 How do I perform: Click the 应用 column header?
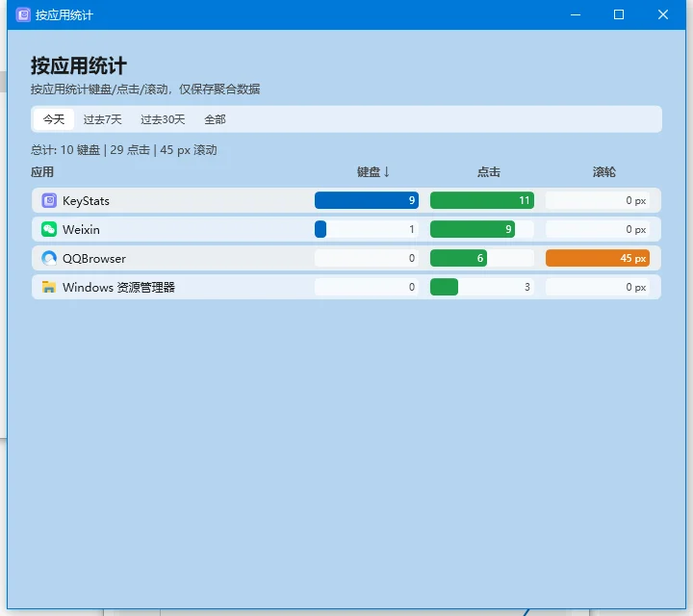tap(42, 172)
